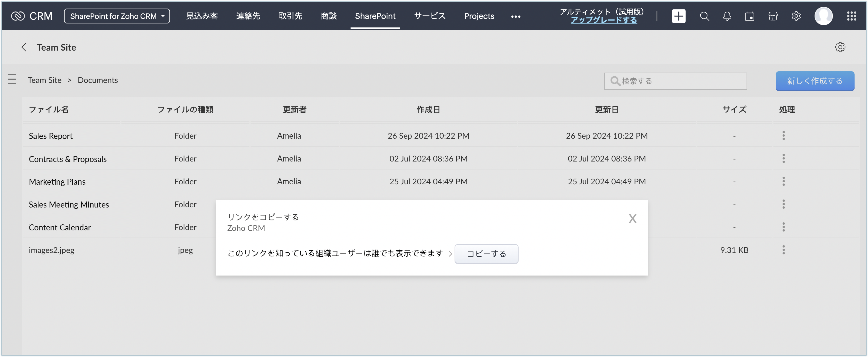Screen dimensions: 868x357
Task: Open the notifications bell icon
Action: pos(727,16)
